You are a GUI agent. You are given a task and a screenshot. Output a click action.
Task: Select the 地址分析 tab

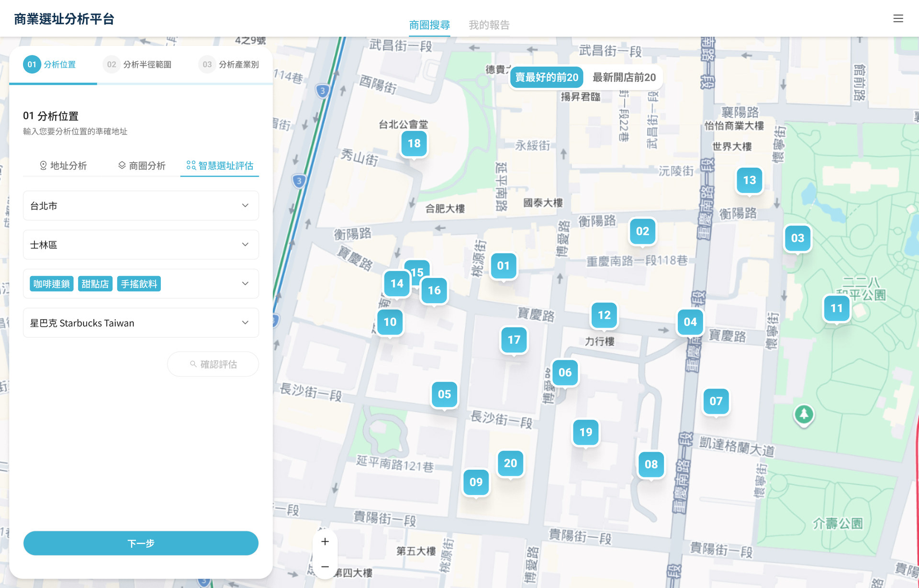coord(63,166)
